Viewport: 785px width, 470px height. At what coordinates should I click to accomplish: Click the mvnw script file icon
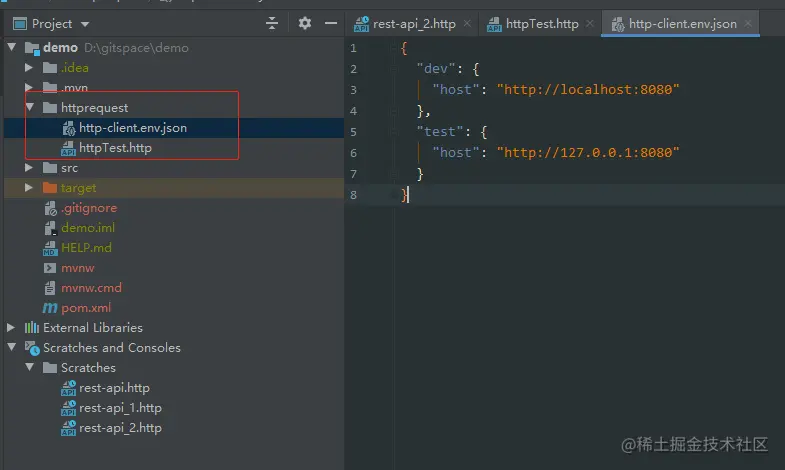click(x=50, y=268)
